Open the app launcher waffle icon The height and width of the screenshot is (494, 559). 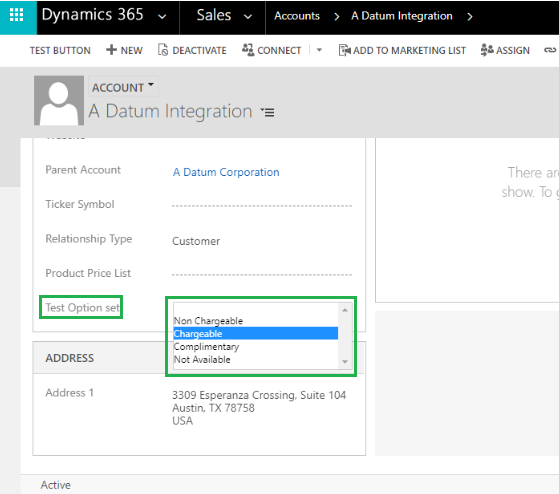(x=17, y=15)
